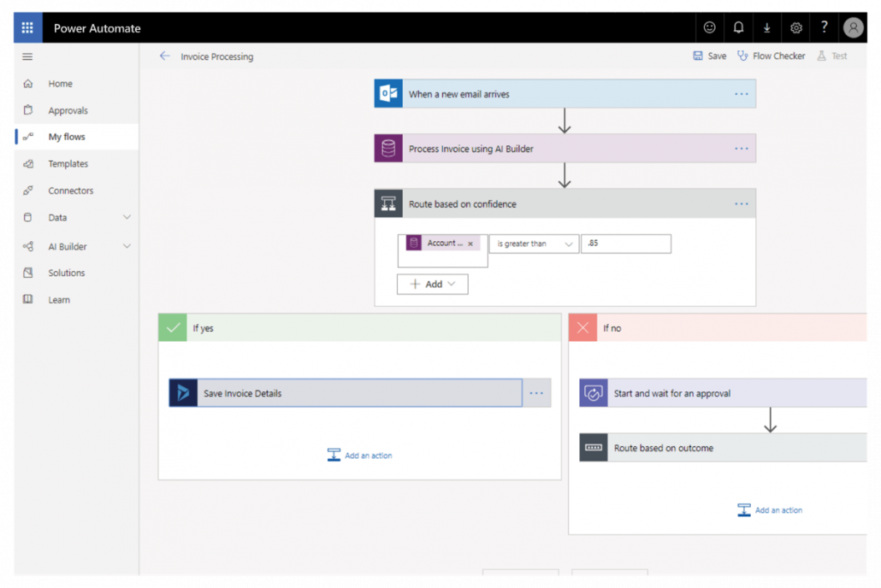This screenshot has width=881, height=588.
Task: Open the 'is greater than' operator dropdown
Action: [533, 244]
